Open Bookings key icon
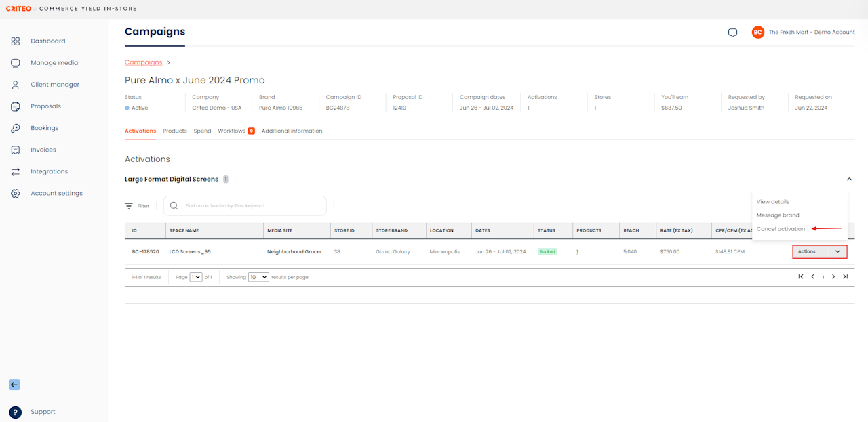Image resolution: width=868 pixels, height=422 pixels. click(15, 128)
